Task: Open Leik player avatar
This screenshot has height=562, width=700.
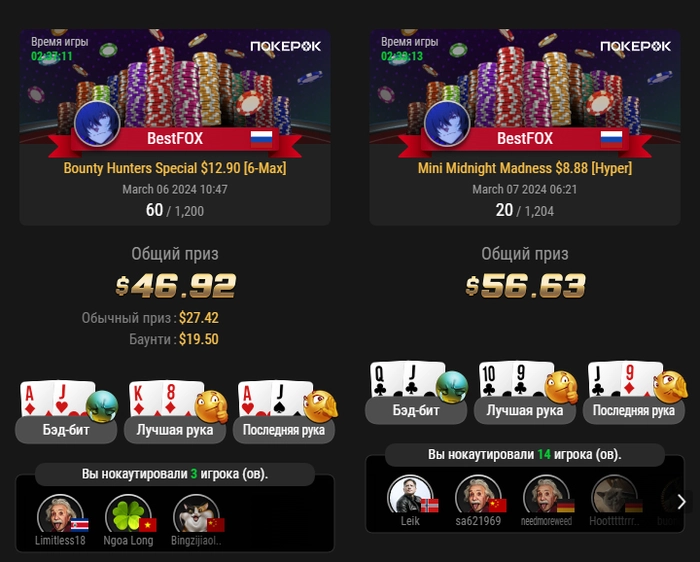Action: click(410, 495)
